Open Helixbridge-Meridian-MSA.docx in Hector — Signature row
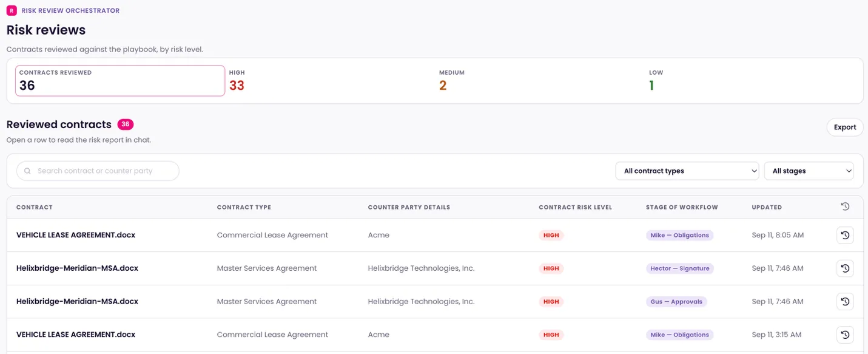The image size is (868, 354). click(x=77, y=268)
